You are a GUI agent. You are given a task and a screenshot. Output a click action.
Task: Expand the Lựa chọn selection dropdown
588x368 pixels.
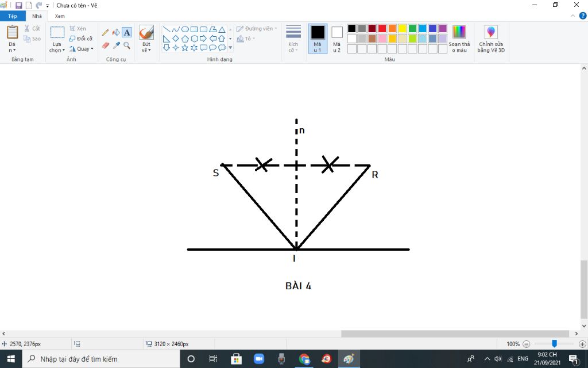[x=57, y=47]
